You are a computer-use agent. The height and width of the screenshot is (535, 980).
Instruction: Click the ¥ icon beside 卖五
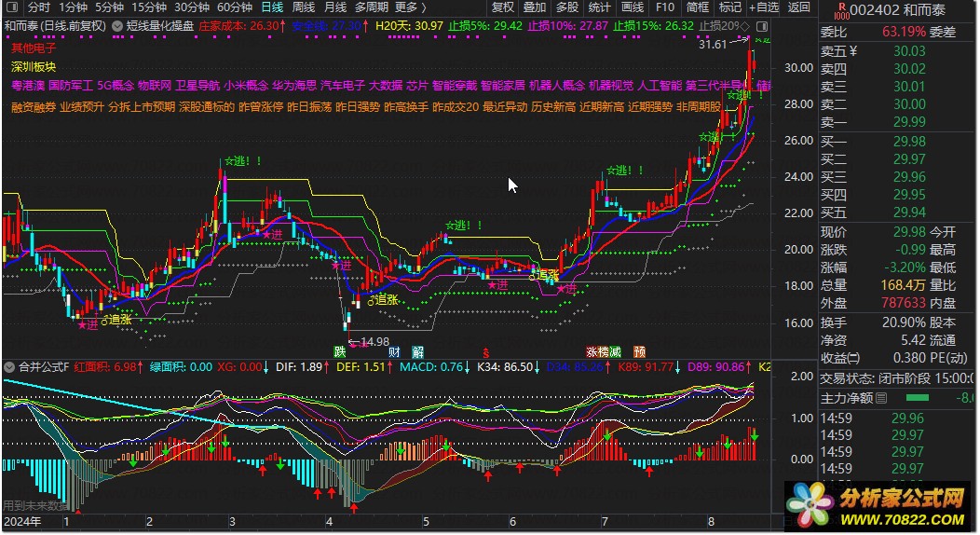click(x=852, y=51)
